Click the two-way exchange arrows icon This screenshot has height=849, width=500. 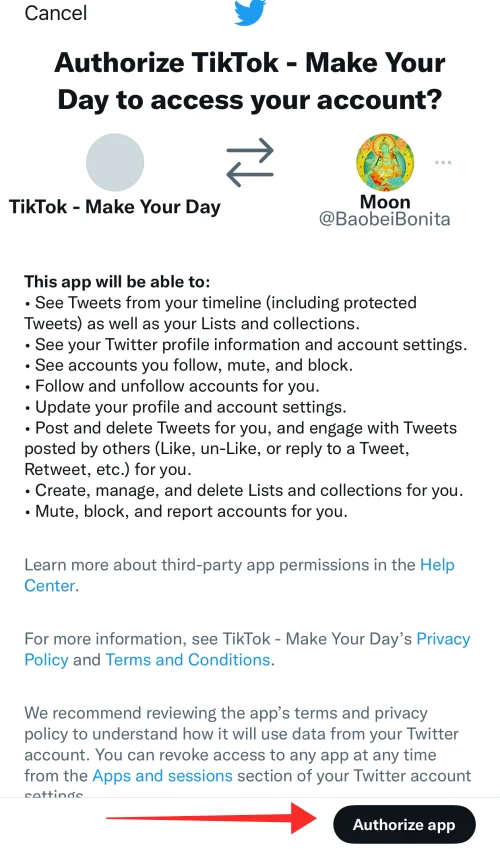[250, 162]
